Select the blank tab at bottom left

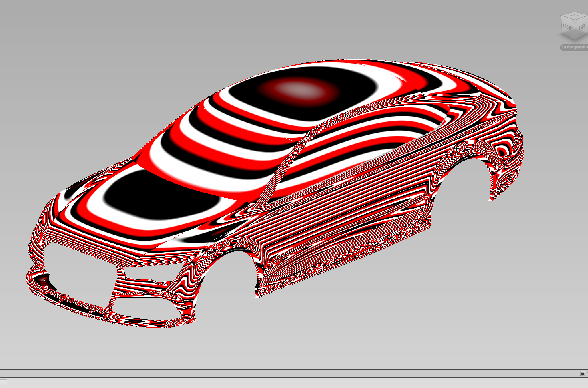coord(3,383)
